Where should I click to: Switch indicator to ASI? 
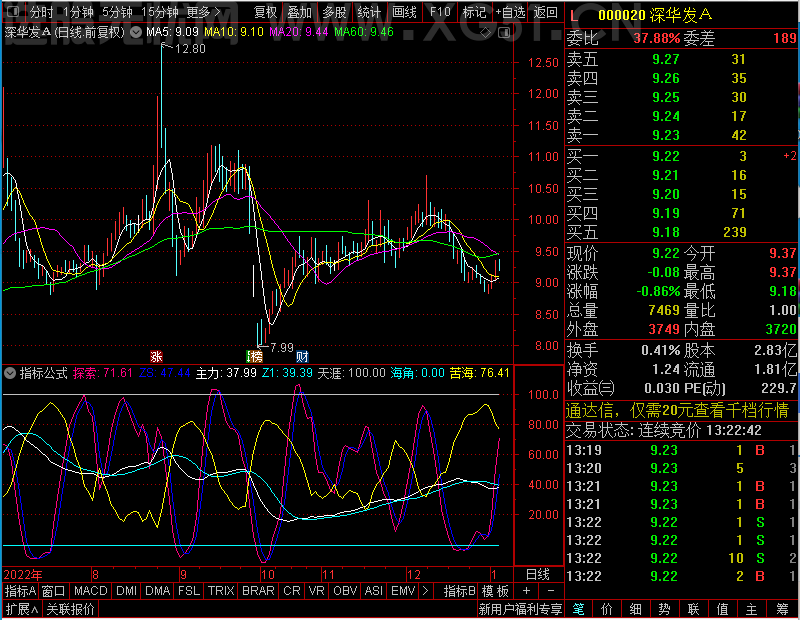[x=373, y=591]
